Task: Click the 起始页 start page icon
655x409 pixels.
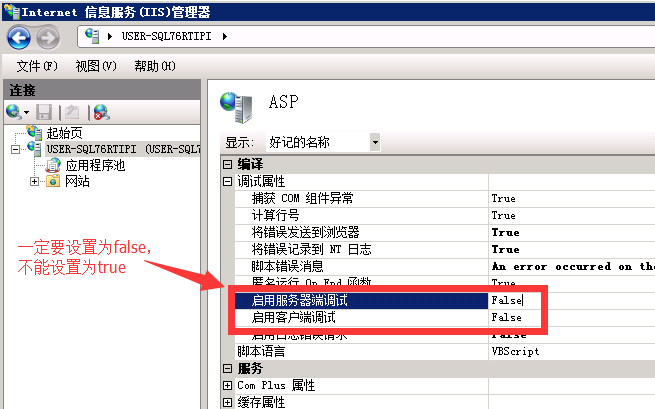Action: coord(35,133)
